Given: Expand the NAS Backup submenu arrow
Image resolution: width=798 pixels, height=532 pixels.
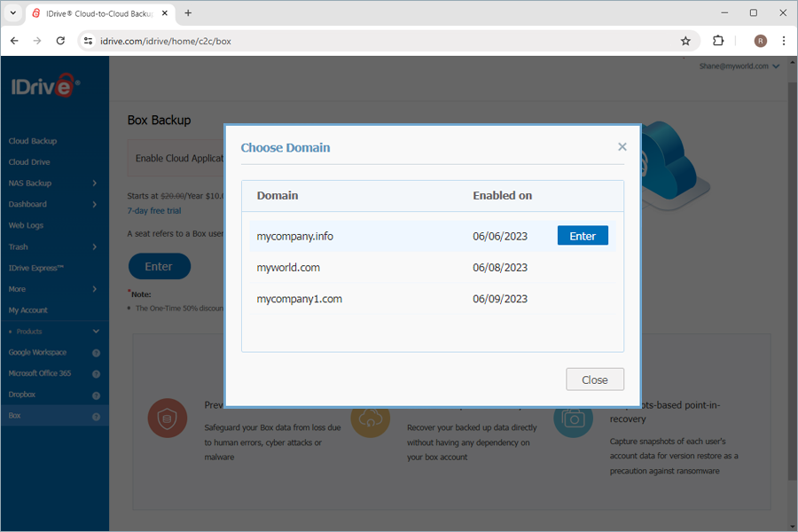Looking at the screenshot, I should [x=95, y=184].
